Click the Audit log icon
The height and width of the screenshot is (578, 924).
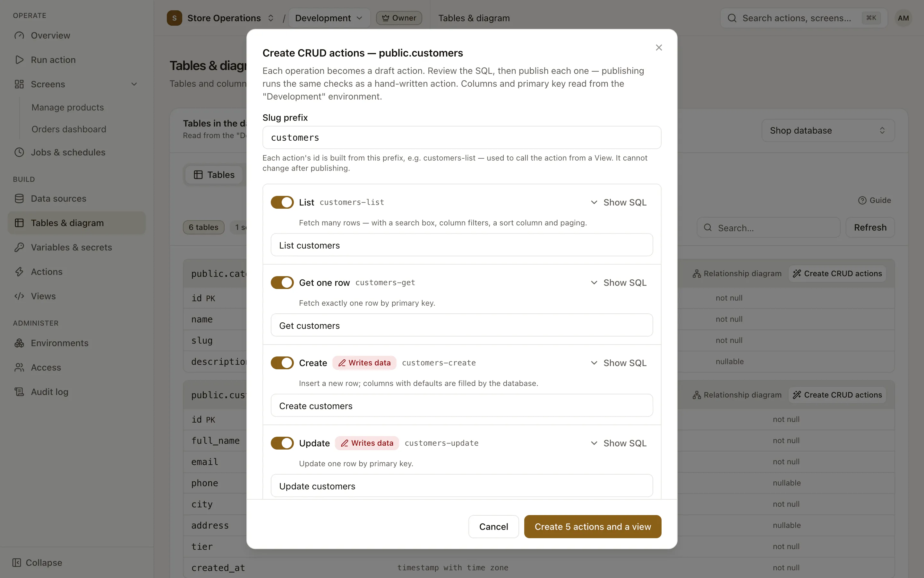[x=19, y=392]
